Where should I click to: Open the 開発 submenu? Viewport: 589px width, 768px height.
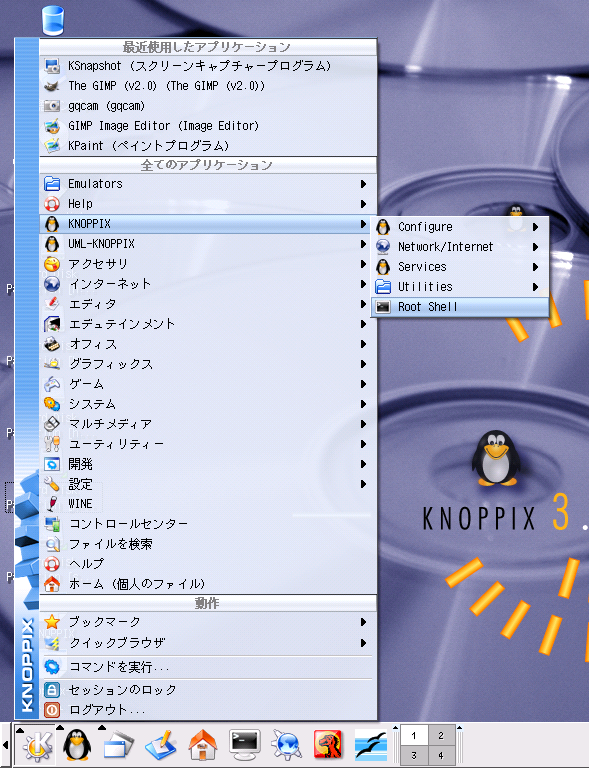pos(208,464)
